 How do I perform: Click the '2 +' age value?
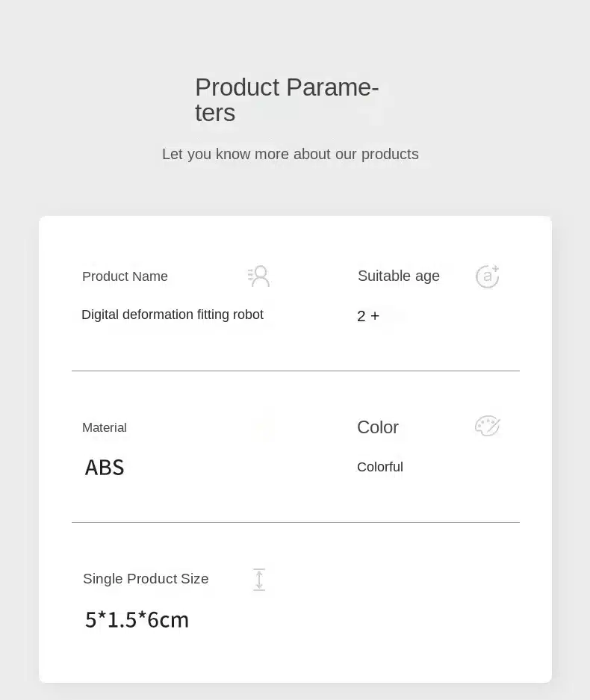click(x=368, y=316)
